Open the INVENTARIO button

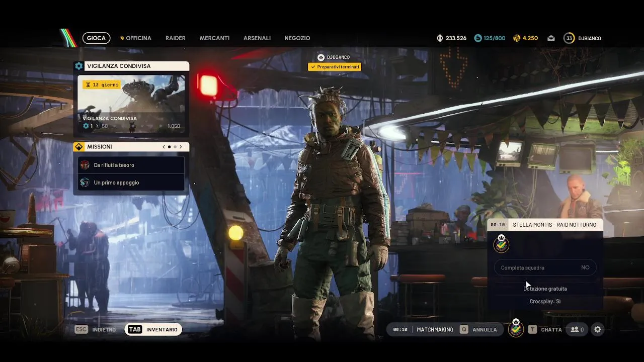153,329
